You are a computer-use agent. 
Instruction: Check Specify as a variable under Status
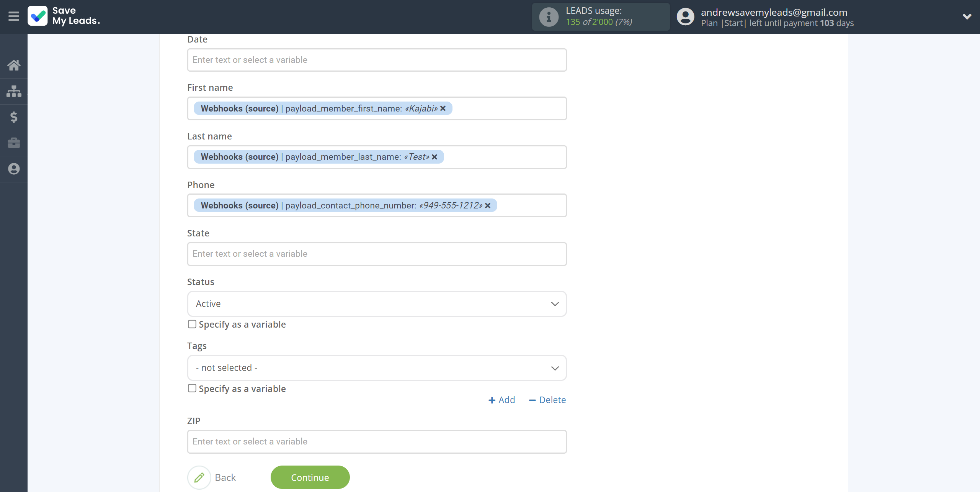(x=192, y=324)
